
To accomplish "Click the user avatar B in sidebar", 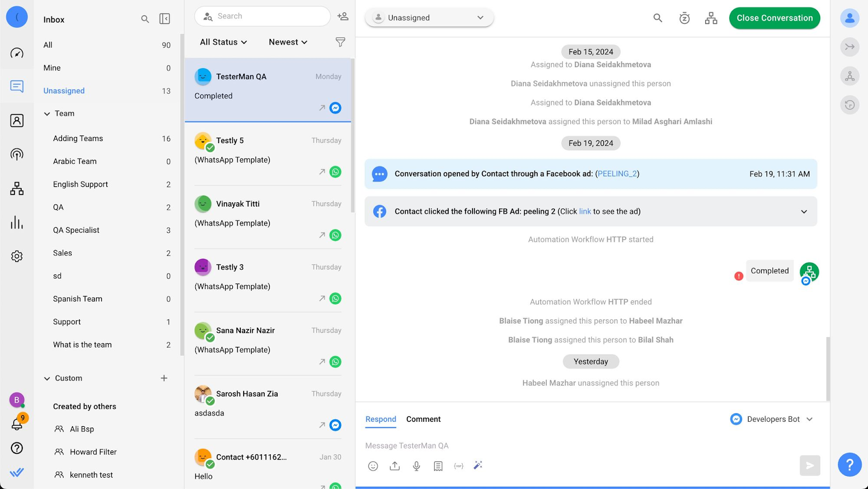I will [x=17, y=400].
